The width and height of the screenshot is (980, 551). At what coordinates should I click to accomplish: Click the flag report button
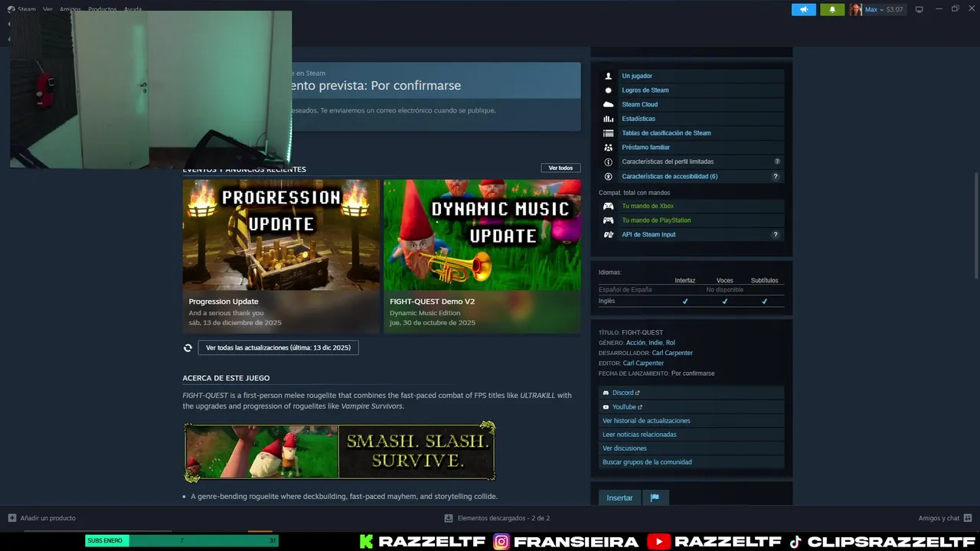[655, 497]
